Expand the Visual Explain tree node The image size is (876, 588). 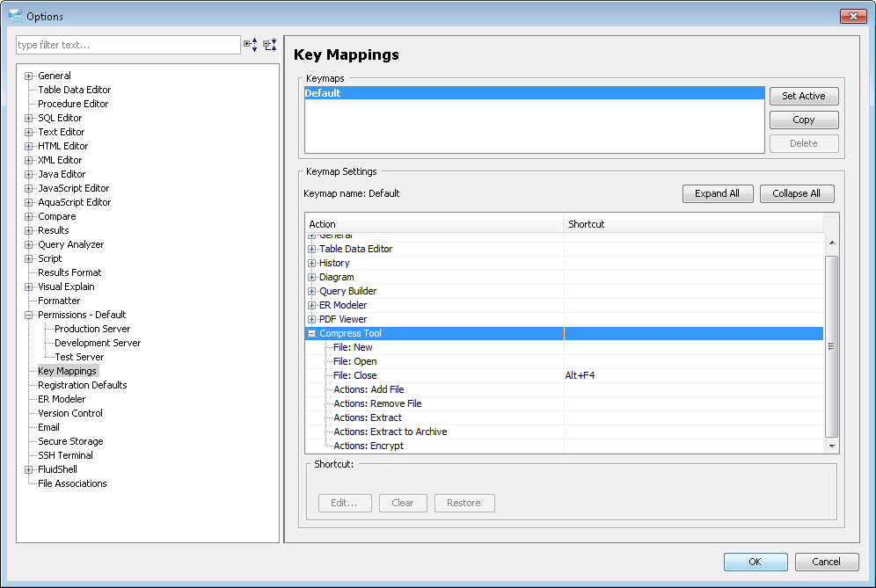28,287
